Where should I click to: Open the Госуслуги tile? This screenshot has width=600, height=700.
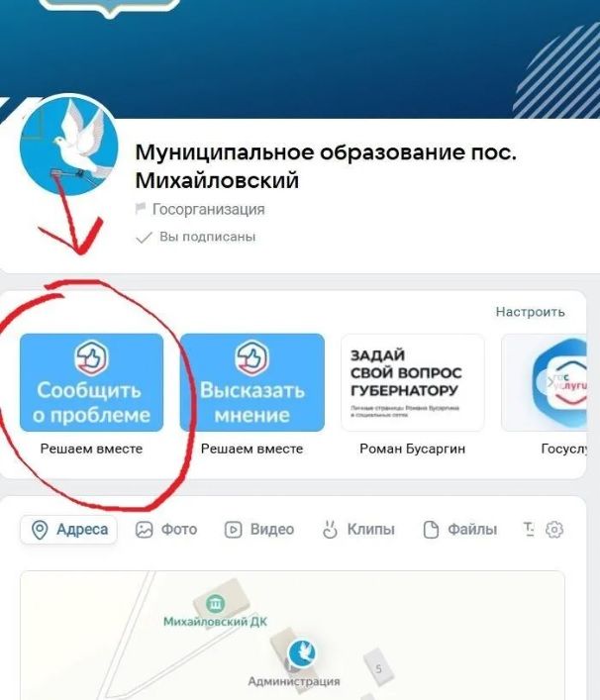(x=544, y=382)
